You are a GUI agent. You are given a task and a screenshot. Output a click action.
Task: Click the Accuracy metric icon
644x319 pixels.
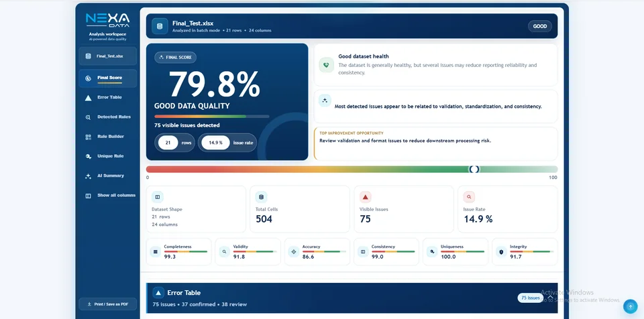click(294, 252)
